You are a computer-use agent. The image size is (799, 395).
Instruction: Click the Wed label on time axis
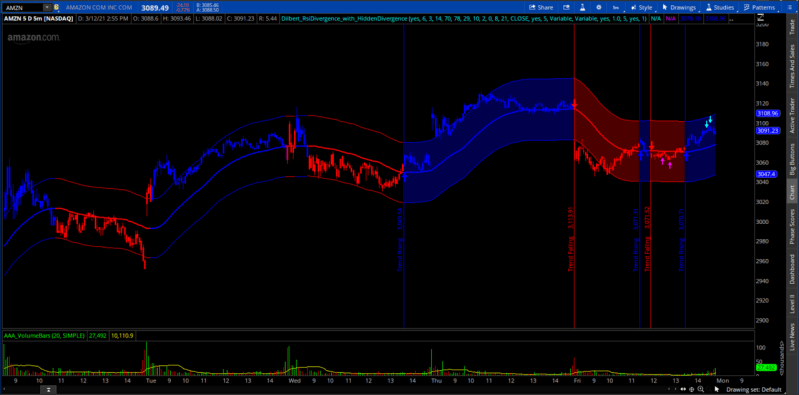[294, 380]
